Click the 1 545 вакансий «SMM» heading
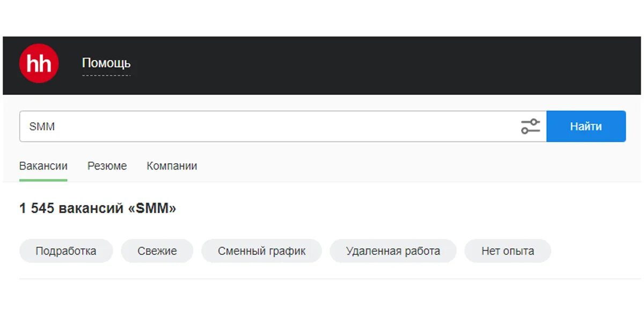 (x=98, y=208)
